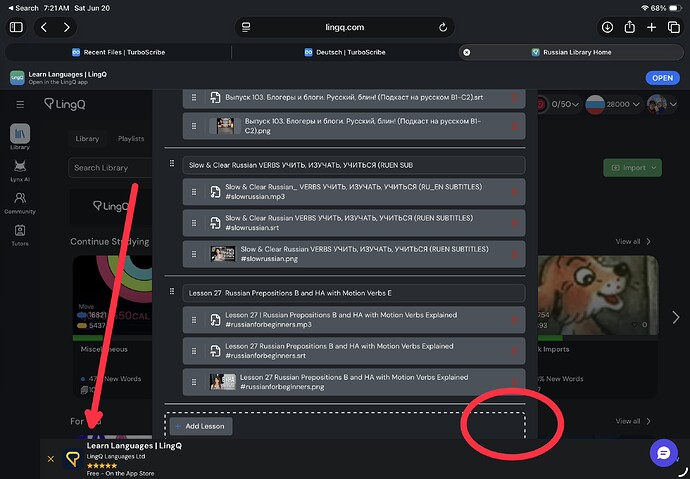Advance the carousel with the right chevron

[x=676, y=317]
